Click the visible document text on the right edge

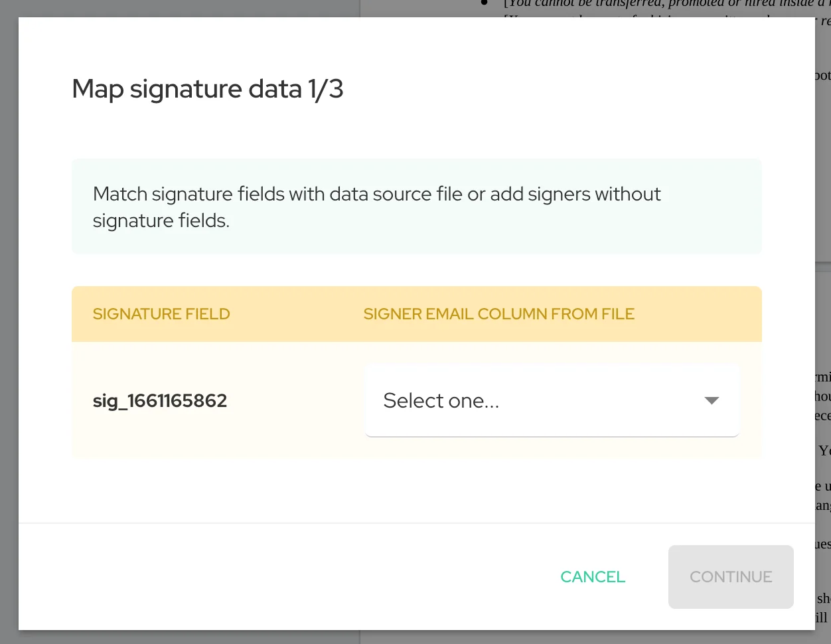pos(825,415)
